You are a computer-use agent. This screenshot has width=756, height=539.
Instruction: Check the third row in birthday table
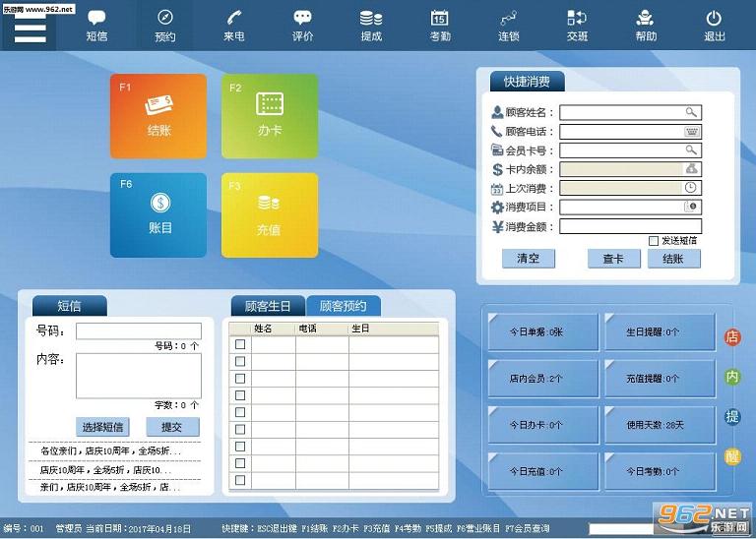(239, 378)
